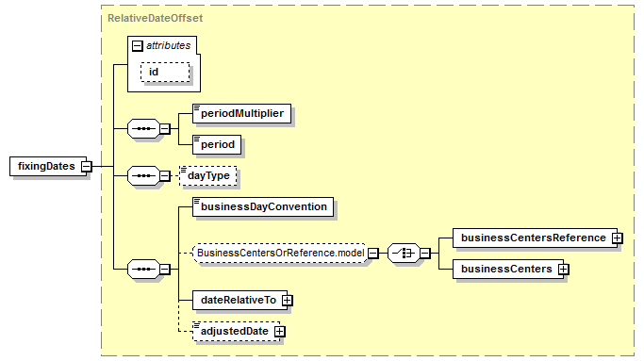Collapse the sequence node before dayType
The width and height of the screenshot is (644, 361).
(164, 175)
